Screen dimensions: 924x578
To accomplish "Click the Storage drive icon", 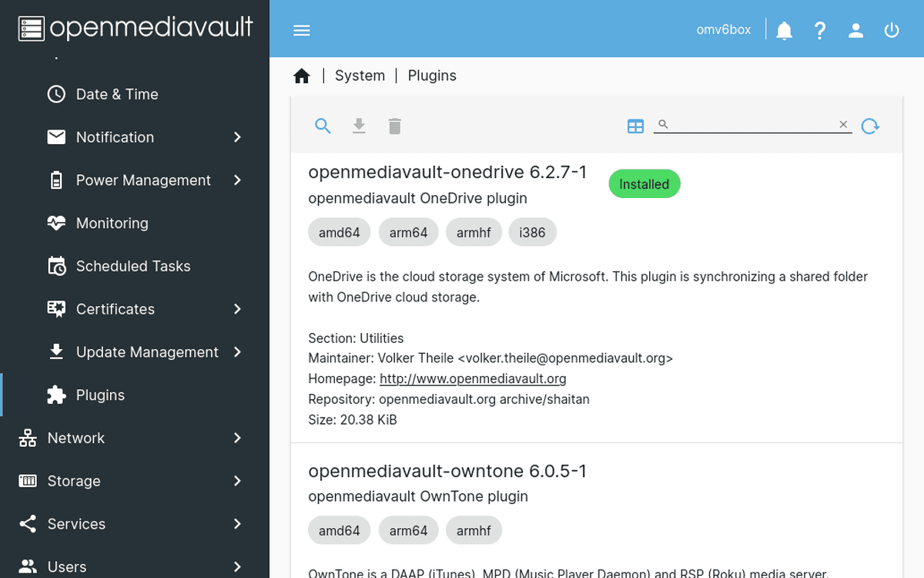I will (x=28, y=481).
